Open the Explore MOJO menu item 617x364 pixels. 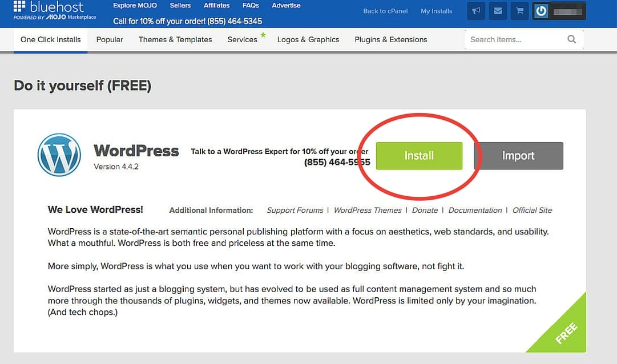[135, 5]
